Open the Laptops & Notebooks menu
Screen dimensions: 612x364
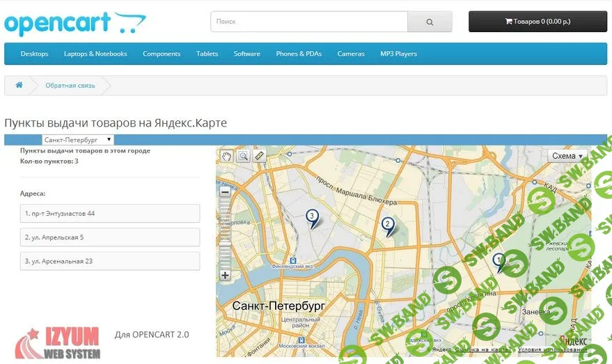coord(95,54)
